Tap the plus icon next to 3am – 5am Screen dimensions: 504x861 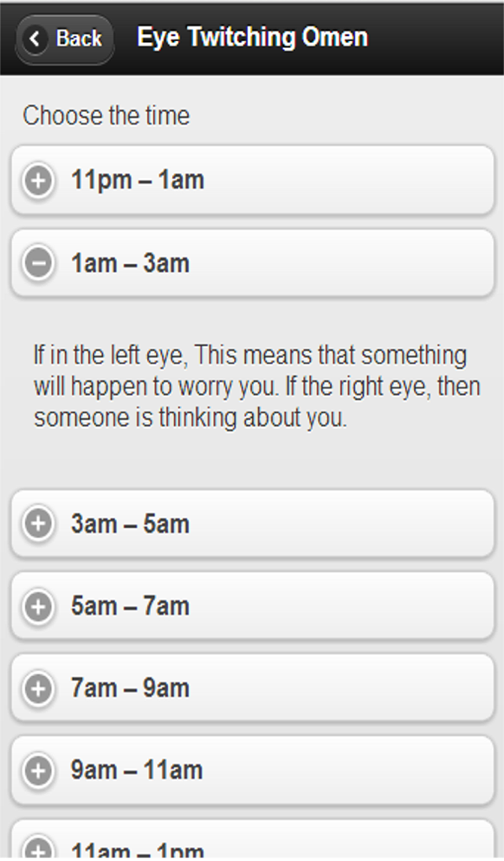point(37,524)
